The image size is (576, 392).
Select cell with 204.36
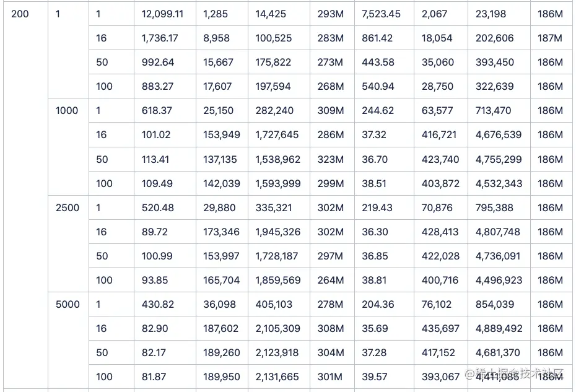click(378, 304)
